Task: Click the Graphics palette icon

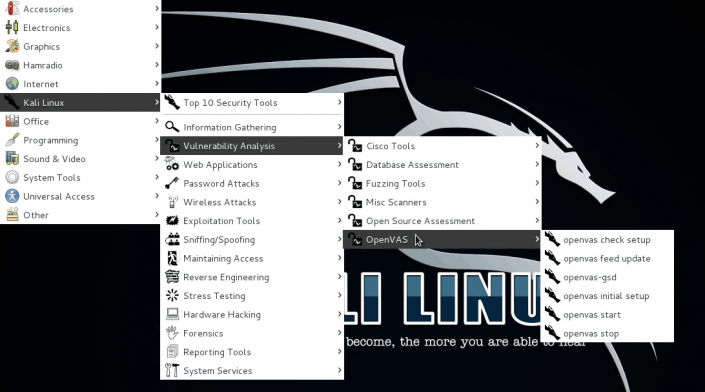Action: tap(12, 46)
